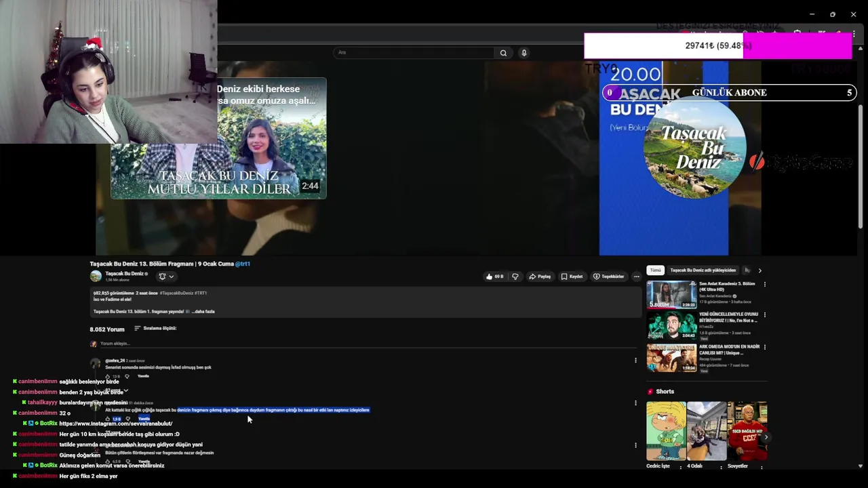Open options menu for the Bütün çiftlerin comment

[x=635, y=445]
